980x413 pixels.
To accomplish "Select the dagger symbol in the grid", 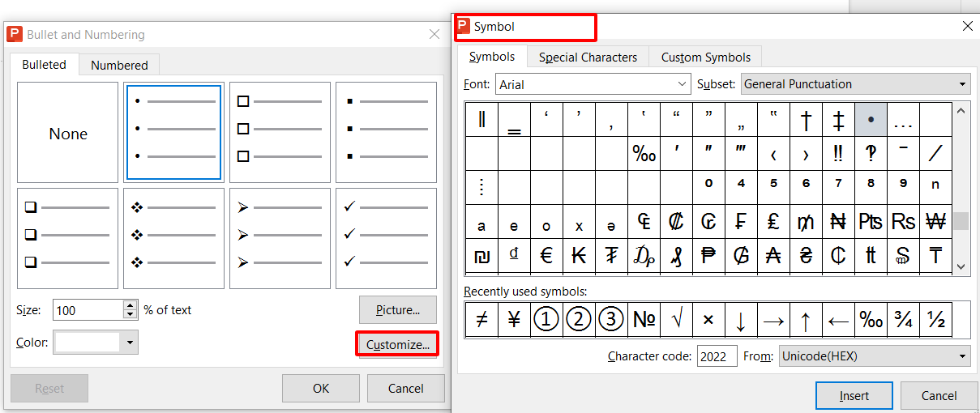I will [806, 120].
